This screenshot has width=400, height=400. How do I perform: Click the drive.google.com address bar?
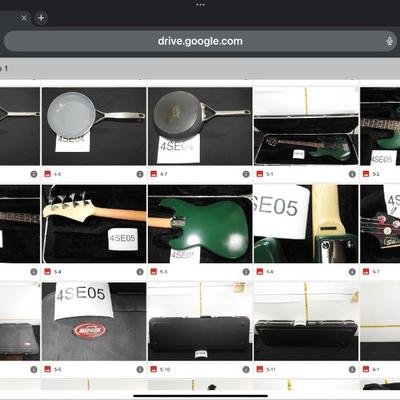tap(200, 41)
